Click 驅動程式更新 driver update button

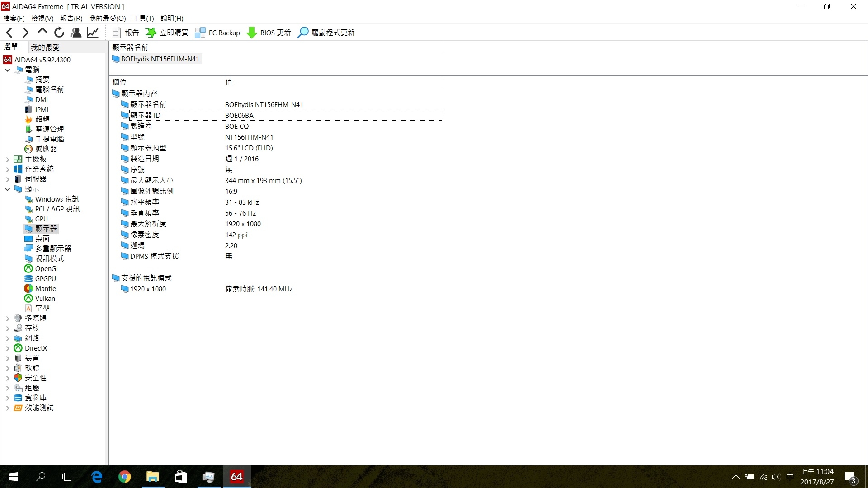click(x=326, y=33)
